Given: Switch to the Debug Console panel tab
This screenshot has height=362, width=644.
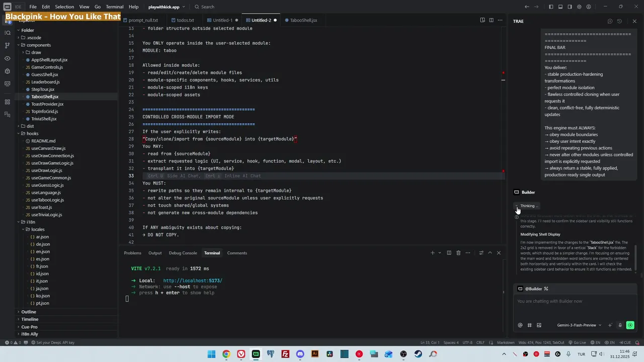Looking at the screenshot, I should (x=183, y=253).
